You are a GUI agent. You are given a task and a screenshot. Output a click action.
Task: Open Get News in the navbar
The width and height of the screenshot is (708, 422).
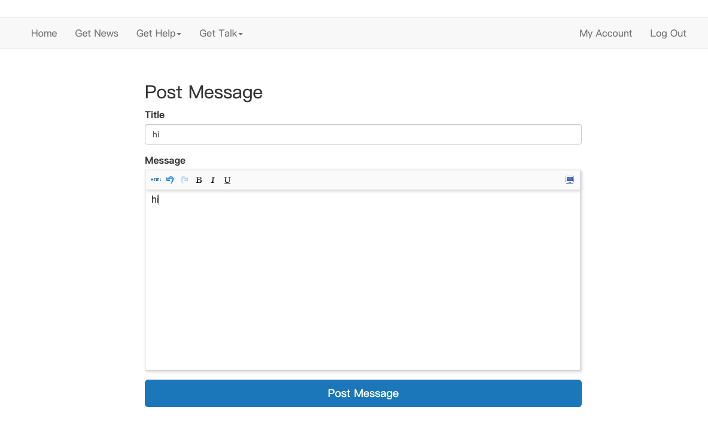[96, 33]
